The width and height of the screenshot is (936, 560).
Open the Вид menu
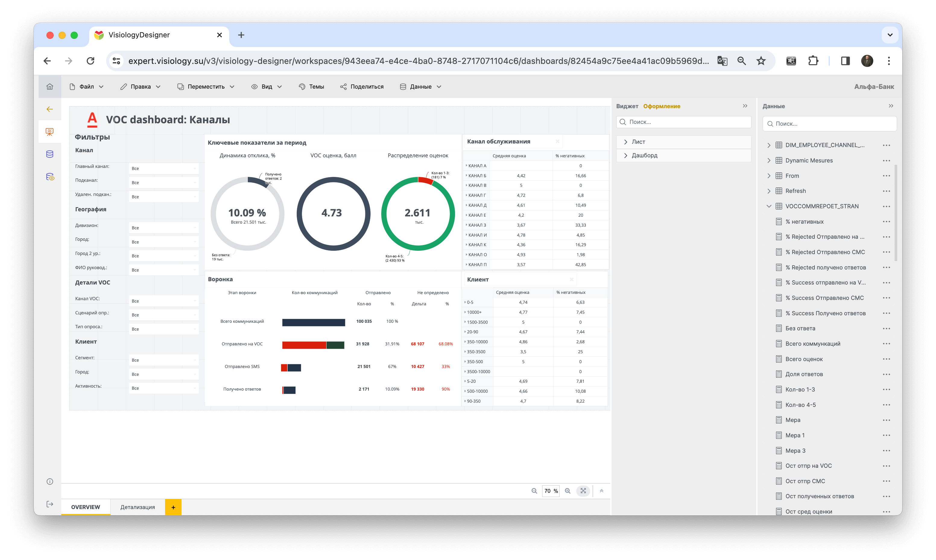267,87
